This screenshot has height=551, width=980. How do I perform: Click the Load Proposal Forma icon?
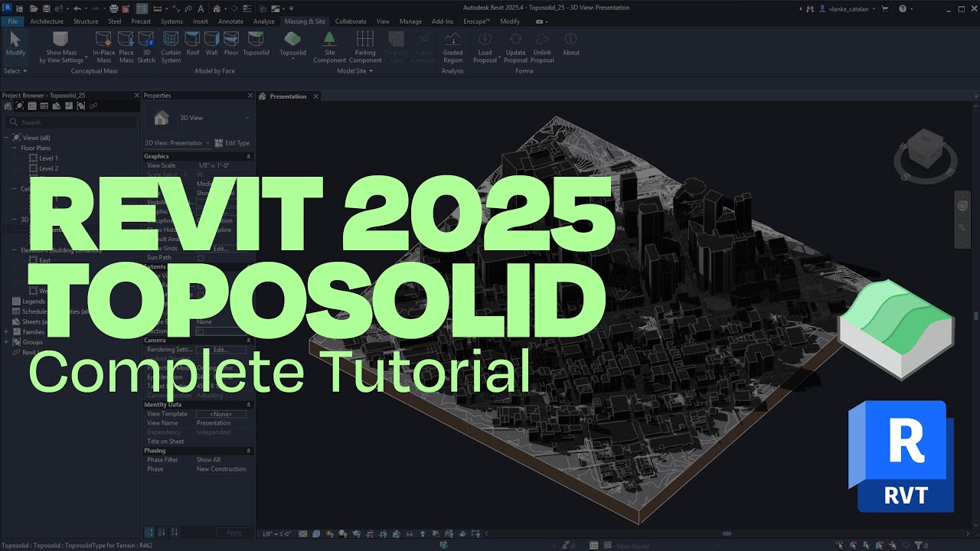(x=485, y=38)
